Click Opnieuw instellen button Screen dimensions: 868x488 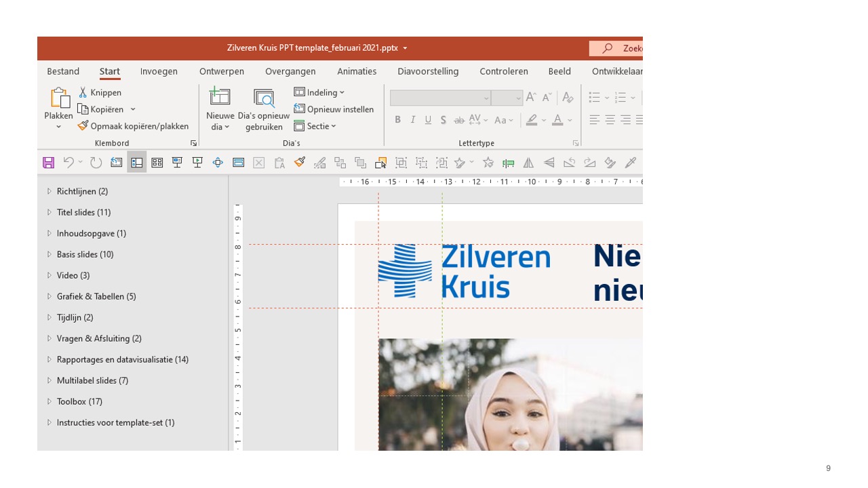click(x=334, y=109)
